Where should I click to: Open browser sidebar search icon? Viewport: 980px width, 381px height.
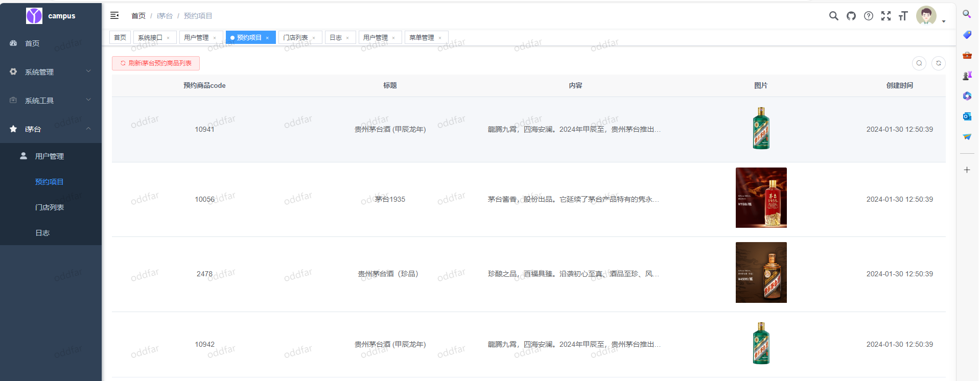(x=967, y=14)
